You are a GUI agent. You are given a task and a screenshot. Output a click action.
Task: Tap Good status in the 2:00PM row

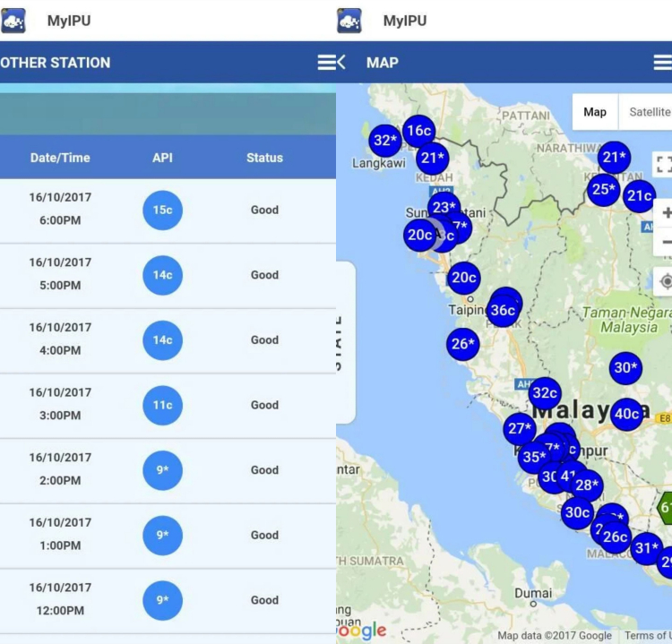pos(264,470)
